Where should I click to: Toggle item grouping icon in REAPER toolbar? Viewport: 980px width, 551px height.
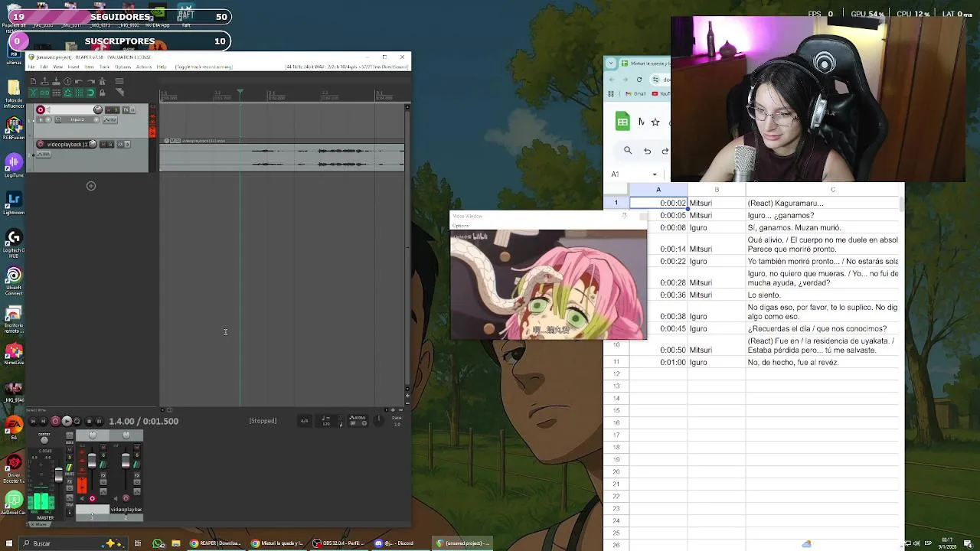coord(44,93)
